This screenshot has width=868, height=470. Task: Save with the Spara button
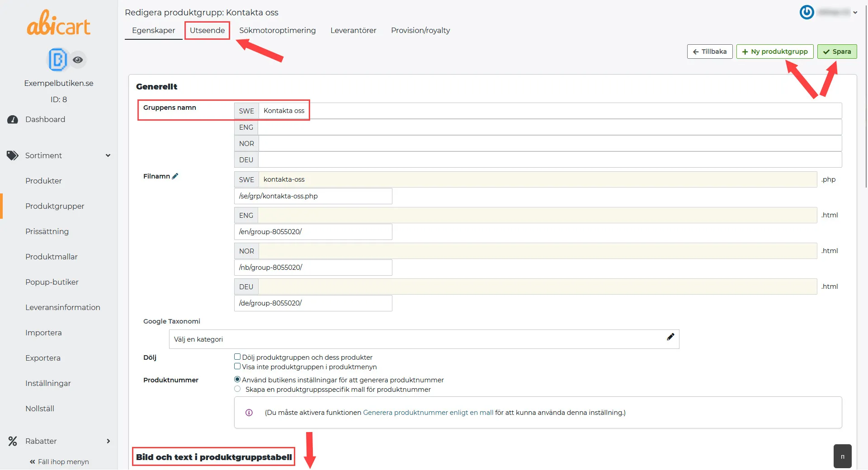click(x=837, y=52)
